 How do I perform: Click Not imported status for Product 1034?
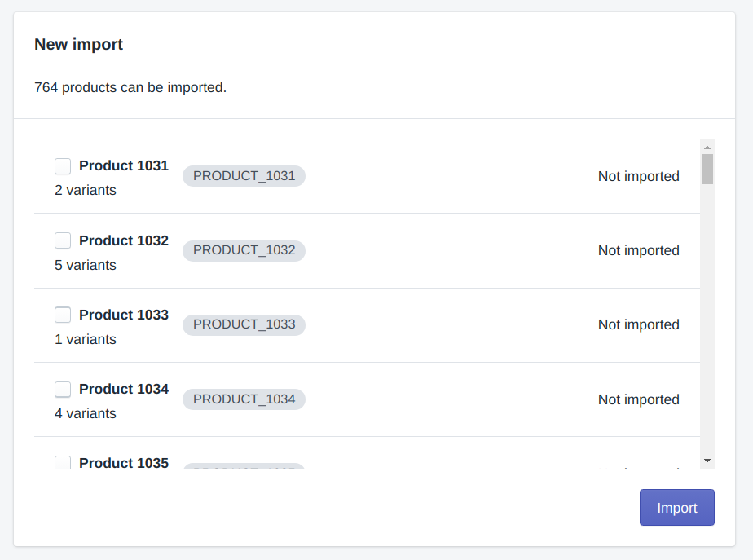click(x=639, y=399)
